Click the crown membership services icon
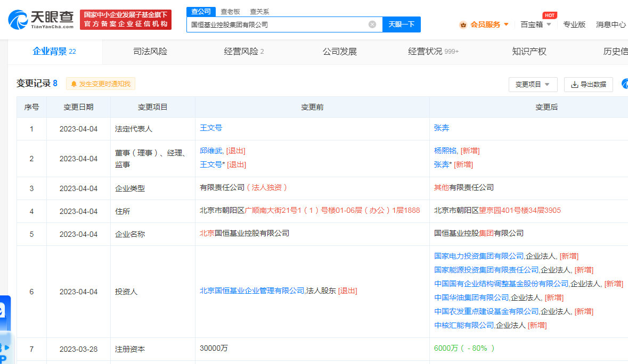 pos(463,24)
